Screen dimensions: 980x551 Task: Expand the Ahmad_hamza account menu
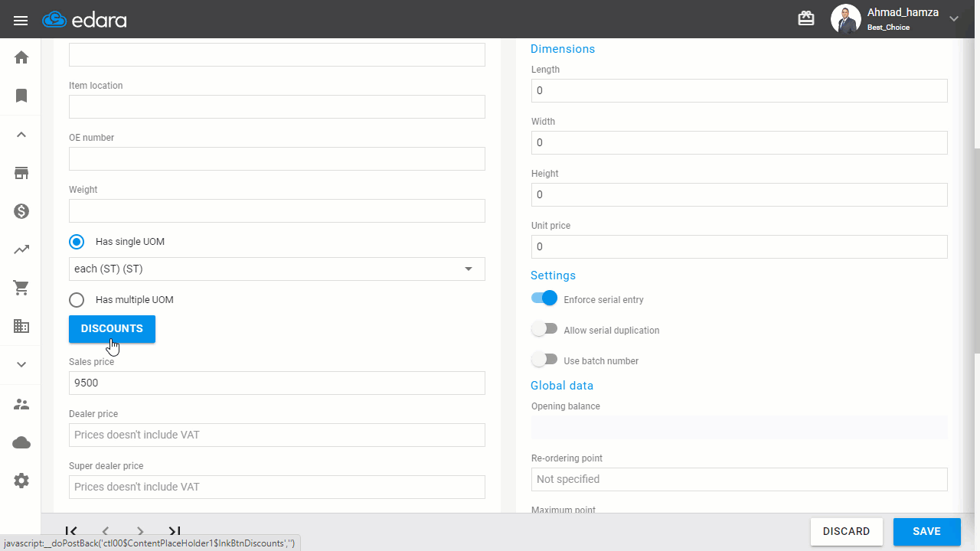(954, 18)
